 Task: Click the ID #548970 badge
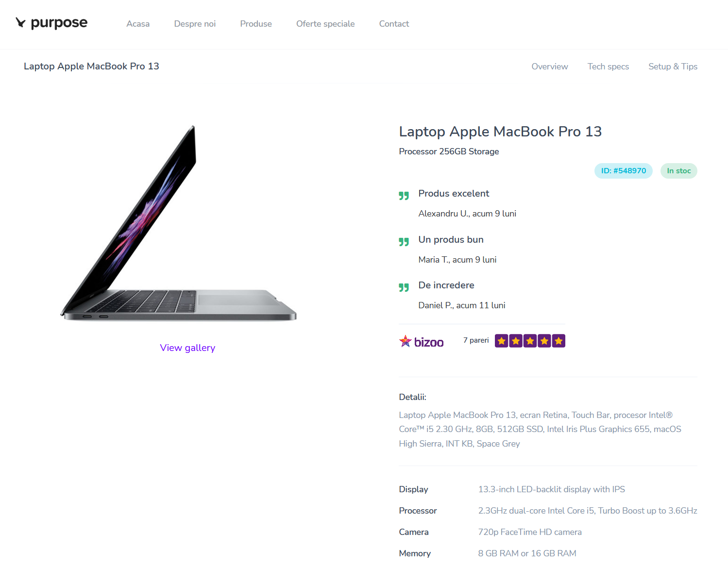point(624,171)
